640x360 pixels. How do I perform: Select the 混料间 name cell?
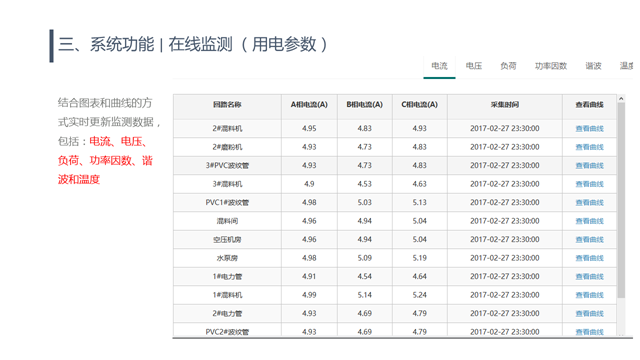pos(227,221)
